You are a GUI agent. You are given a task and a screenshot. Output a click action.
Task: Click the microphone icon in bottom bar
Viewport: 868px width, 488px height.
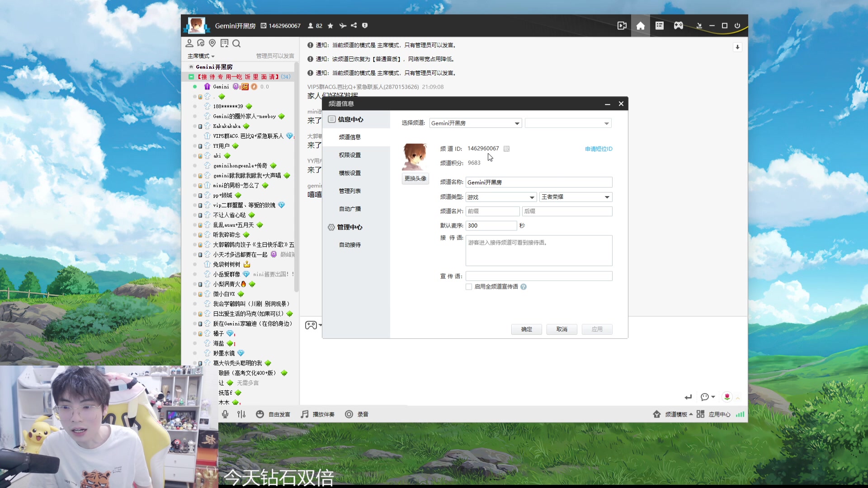pyautogui.click(x=225, y=414)
